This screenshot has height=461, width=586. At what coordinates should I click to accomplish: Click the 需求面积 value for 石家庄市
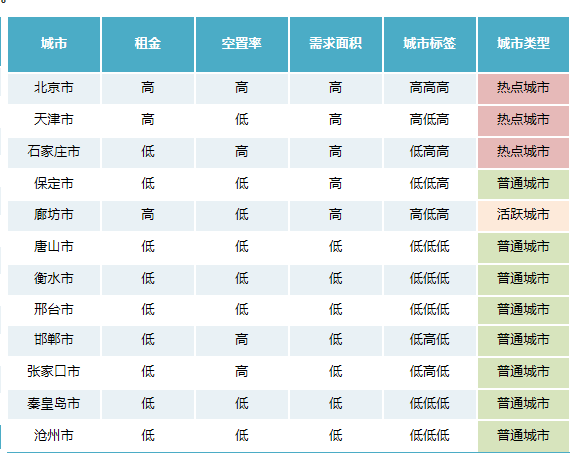(x=336, y=152)
